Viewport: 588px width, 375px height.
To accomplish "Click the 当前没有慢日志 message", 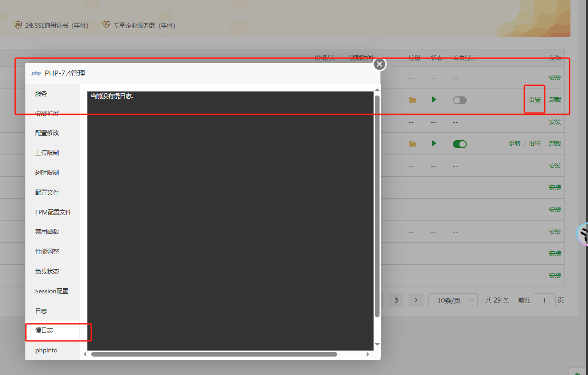I will 112,96.
